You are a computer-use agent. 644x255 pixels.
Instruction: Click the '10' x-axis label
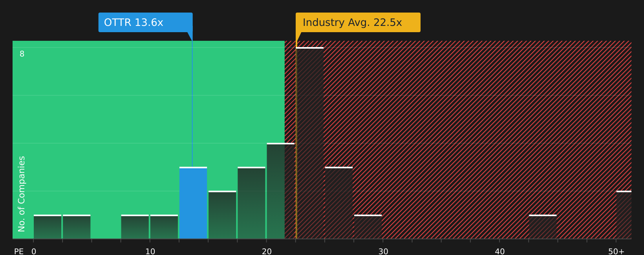pos(150,251)
